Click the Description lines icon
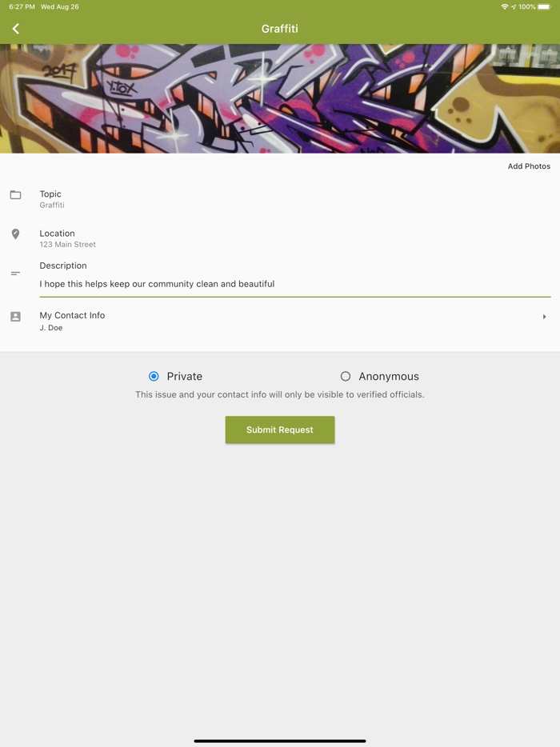Viewport: 560px width, 747px height. tap(15, 274)
